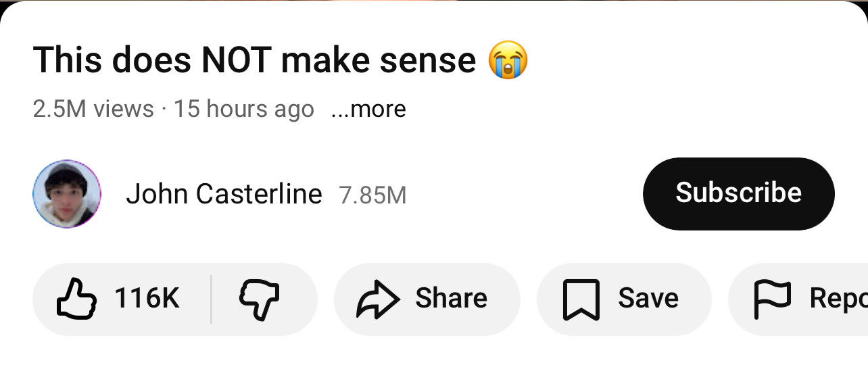Screen dimensions: 868x365
Task: Tap the thumbs-down dislike icon
Action: click(260, 299)
